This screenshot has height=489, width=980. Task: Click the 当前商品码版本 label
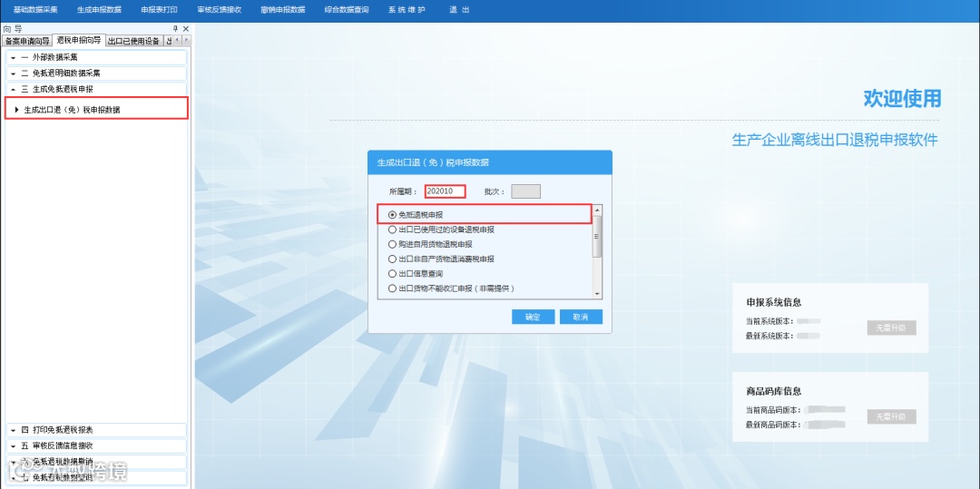coord(773,410)
